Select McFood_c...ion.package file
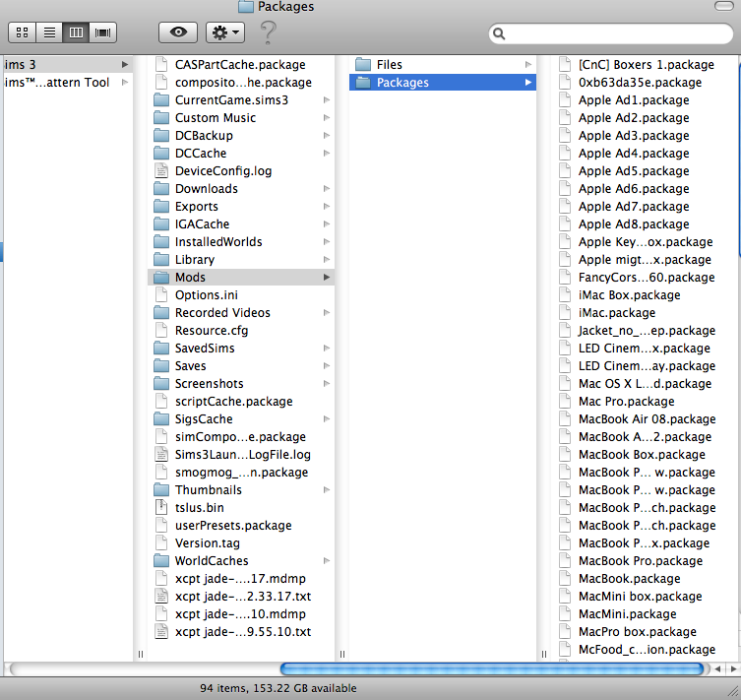This screenshot has height=700, width=741. 647,650
